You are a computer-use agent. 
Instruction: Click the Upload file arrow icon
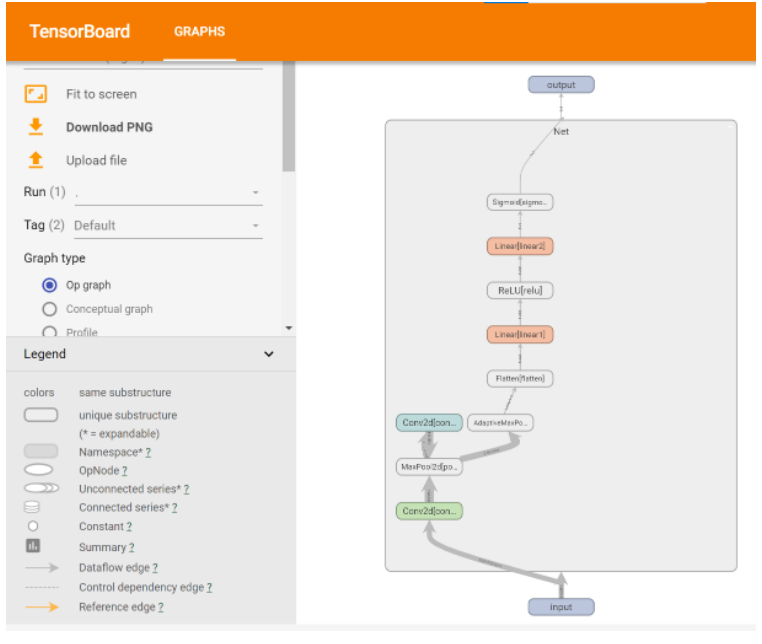click(x=35, y=160)
